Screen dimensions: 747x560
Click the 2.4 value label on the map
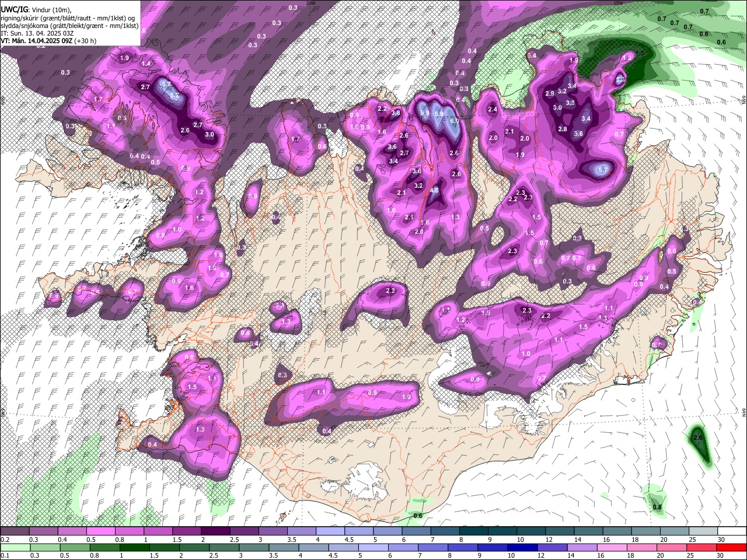click(x=493, y=109)
